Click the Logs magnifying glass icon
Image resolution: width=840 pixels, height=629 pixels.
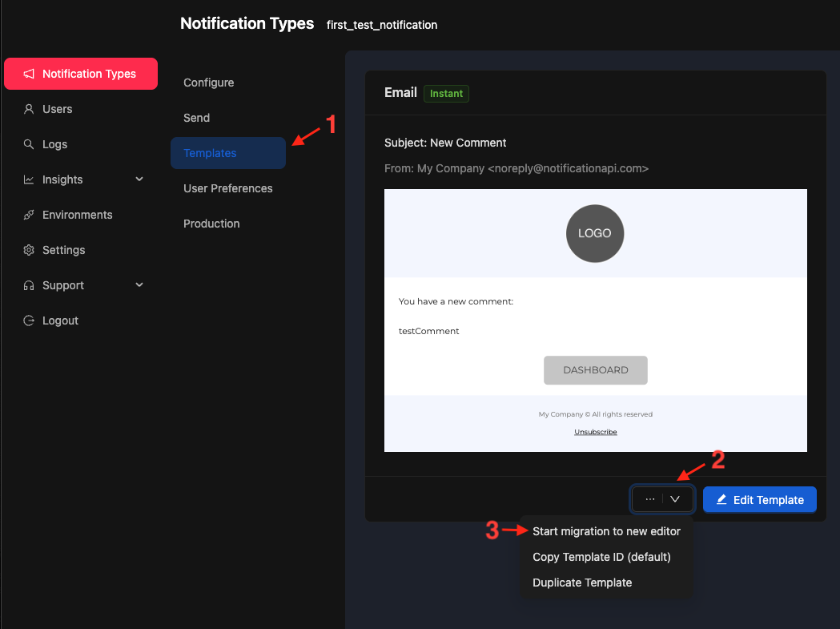coord(27,144)
